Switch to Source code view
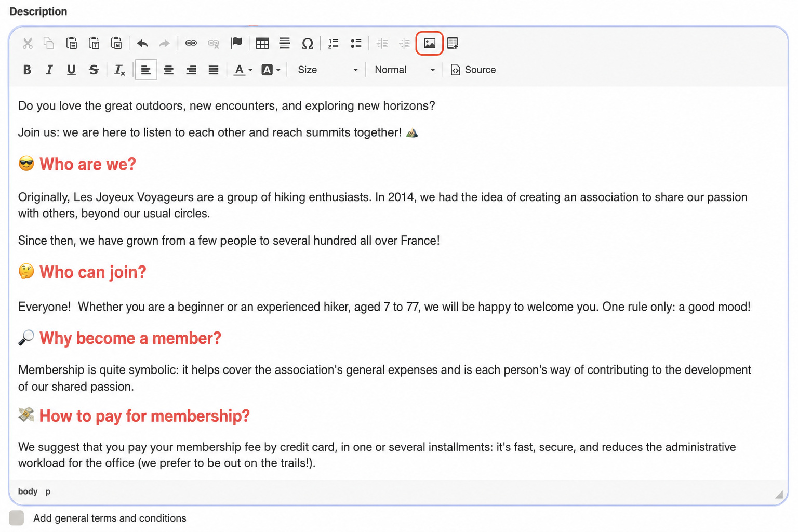 pos(473,70)
